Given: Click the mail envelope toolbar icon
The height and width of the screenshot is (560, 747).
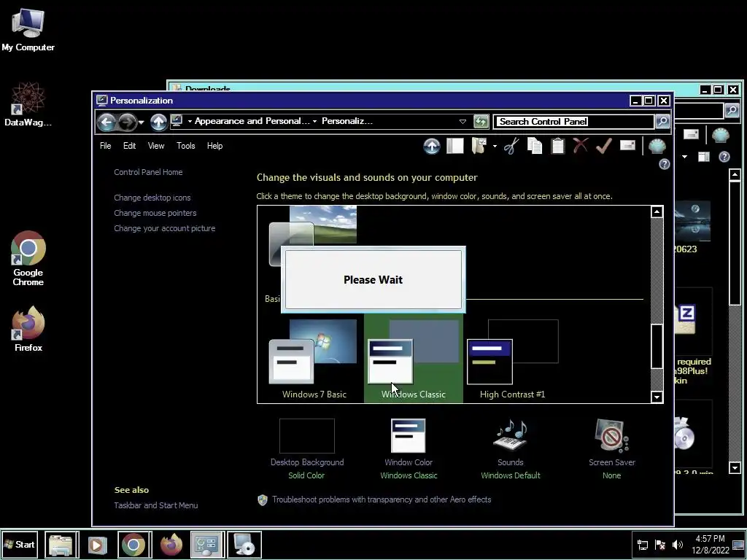Looking at the screenshot, I should coord(627,145).
